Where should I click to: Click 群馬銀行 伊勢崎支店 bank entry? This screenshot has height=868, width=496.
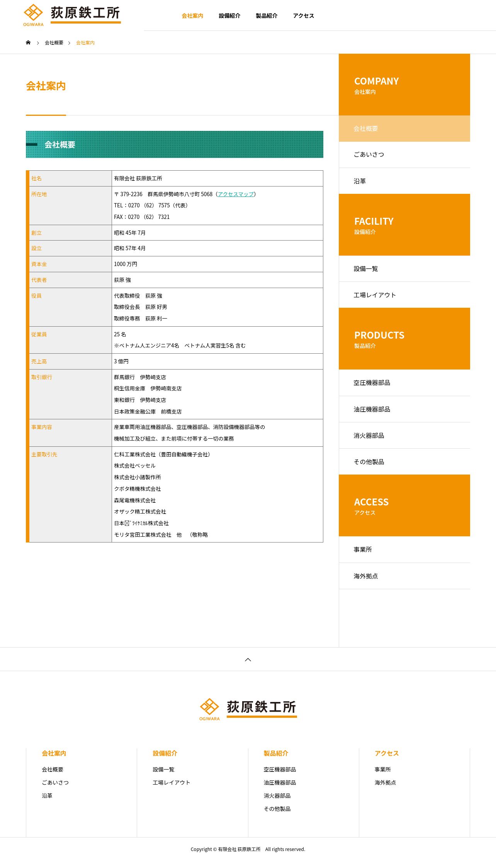coord(140,377)
